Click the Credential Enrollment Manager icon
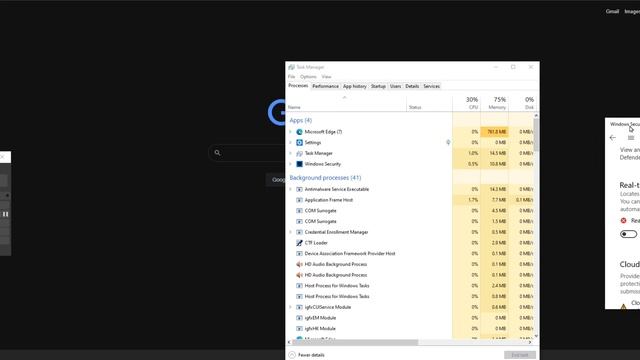 299,232
